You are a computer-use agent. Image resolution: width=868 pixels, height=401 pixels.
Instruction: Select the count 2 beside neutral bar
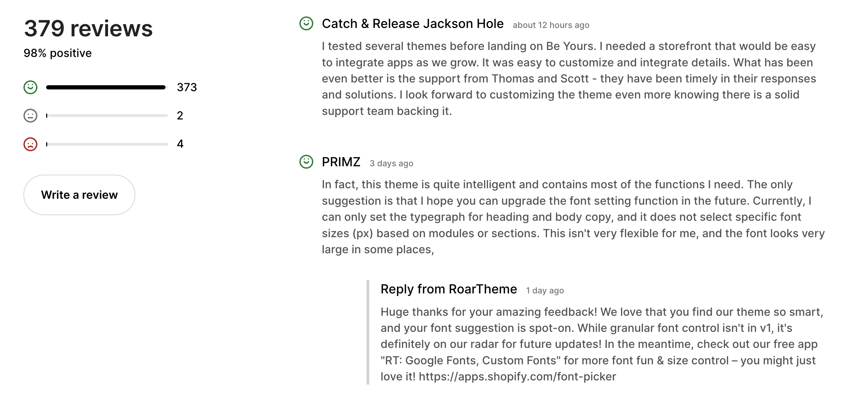coord(180,115)
